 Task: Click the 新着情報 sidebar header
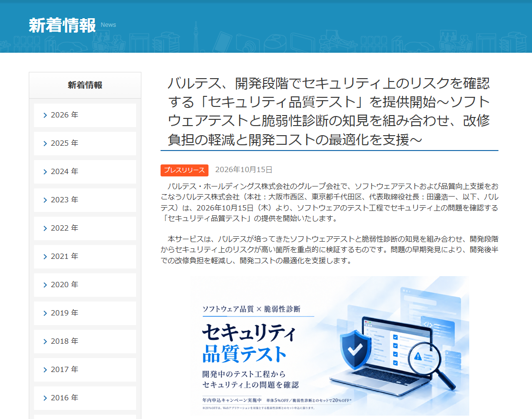click(x=85, y=85)
